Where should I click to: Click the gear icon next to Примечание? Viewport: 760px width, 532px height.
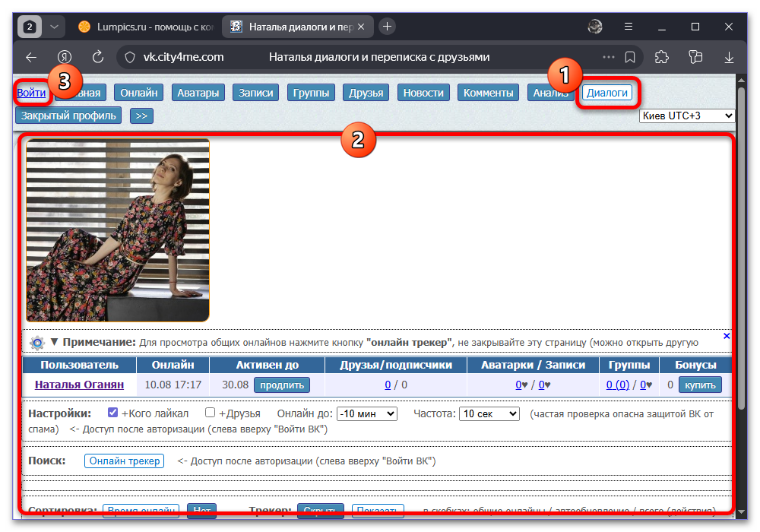pyautogui.click(x=37, y=343)
